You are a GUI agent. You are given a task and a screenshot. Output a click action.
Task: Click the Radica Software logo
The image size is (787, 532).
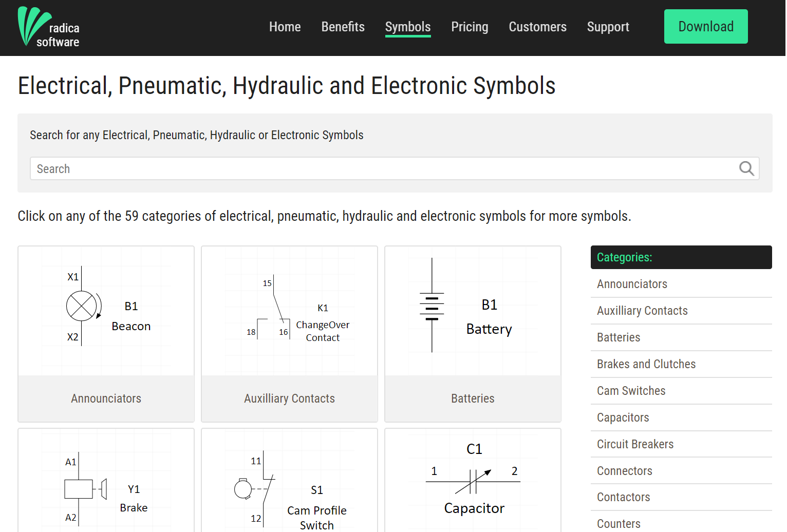pos(49,27)
